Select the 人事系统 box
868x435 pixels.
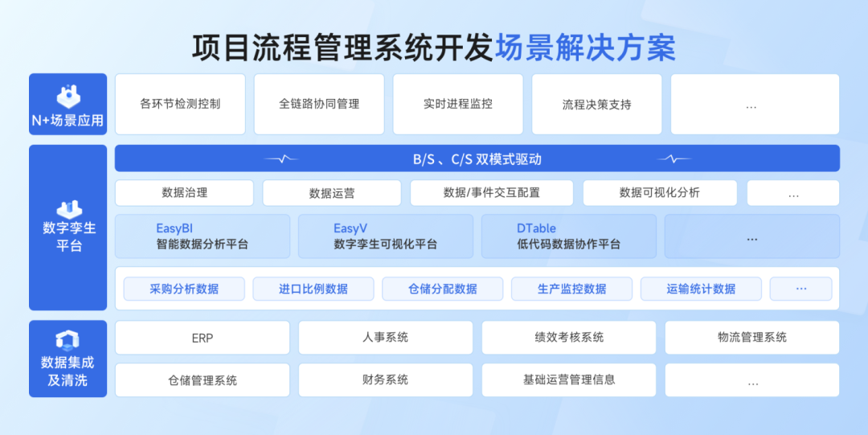[386, 338]
